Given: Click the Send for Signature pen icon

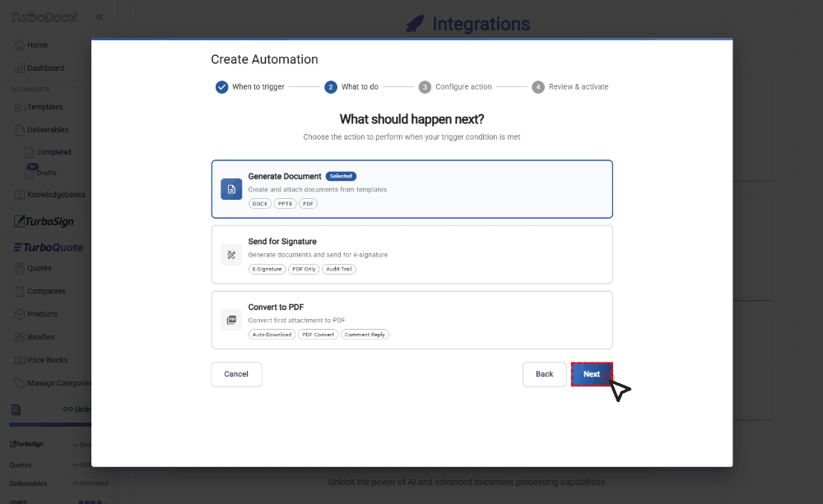Looking at the screenshot, I should (231, 255).
